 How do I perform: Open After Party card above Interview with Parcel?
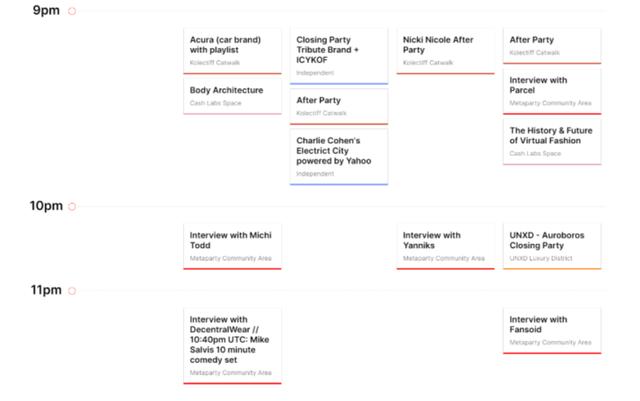pos(552,45)
